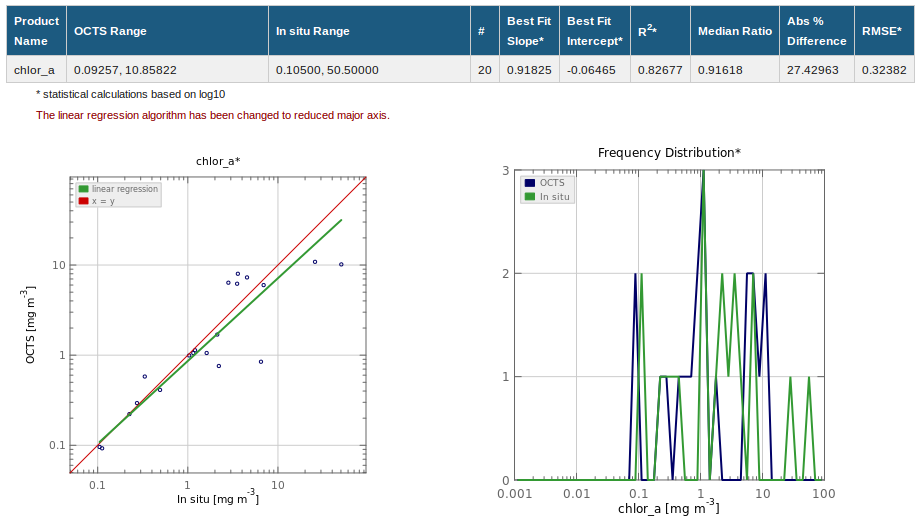Click the RMSE value 0.32382
The height and width of the screenshot is (522, 921).
[883, 70]
